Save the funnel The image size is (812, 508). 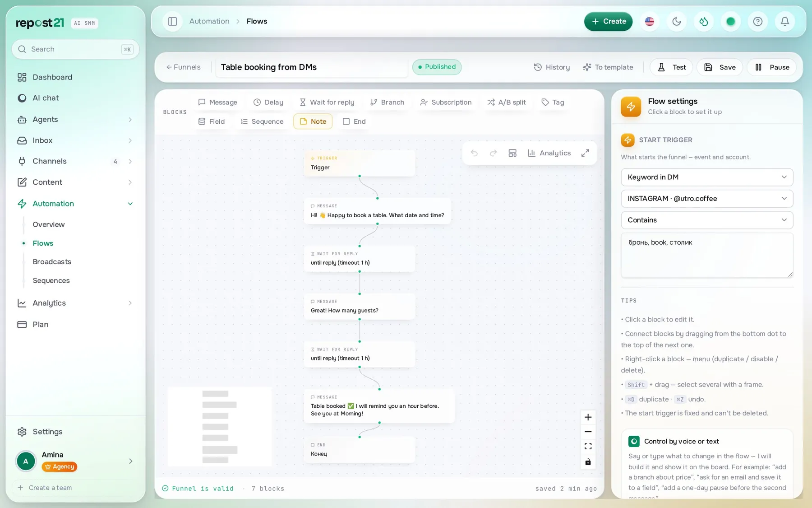pos(720,67)
